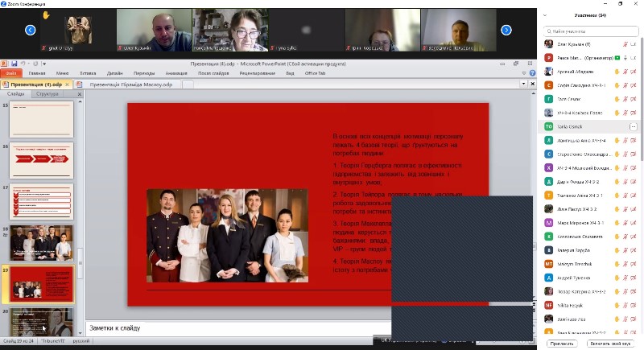
Task: Open the Главная ribbon tab
Action: coord(37,73)
